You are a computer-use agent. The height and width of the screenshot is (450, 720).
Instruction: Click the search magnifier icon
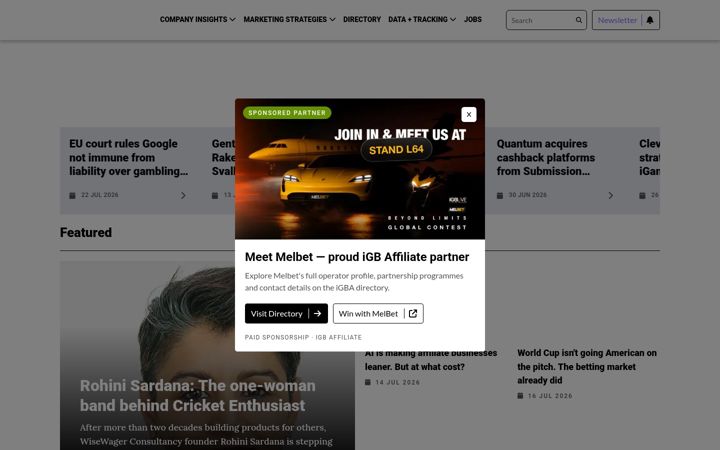coord(579,20)
